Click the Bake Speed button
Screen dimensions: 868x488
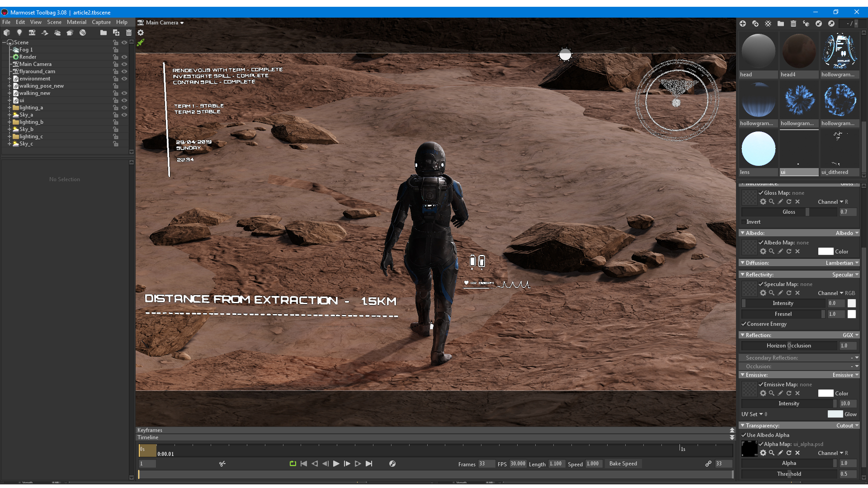click(x=623, y=464)
